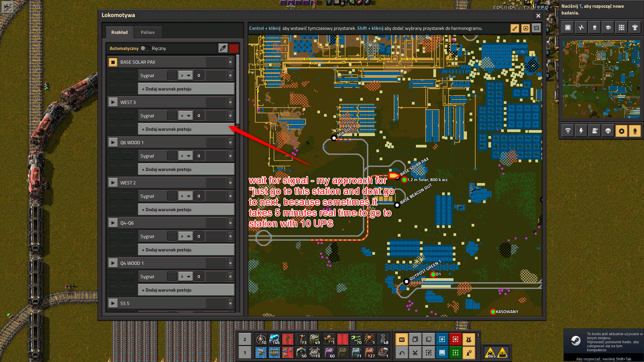
Task: Select the green upgrade planner shortcut
Action: (455, 353)
